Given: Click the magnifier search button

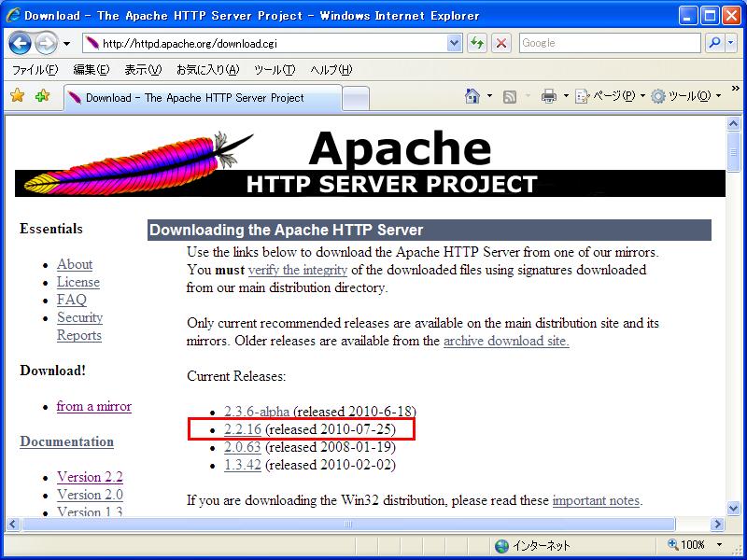Looking at the screenshot, I should click(x=714, y=43).
